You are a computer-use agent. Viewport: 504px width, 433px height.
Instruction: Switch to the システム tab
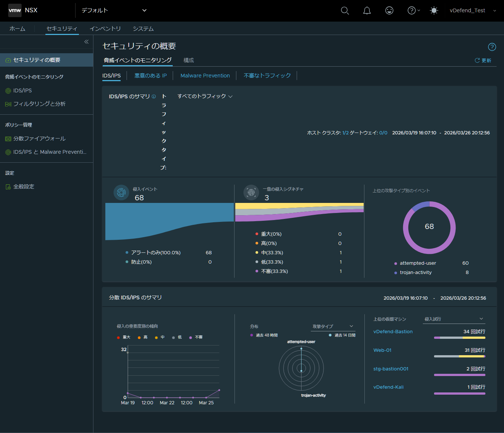coord(143,29)
